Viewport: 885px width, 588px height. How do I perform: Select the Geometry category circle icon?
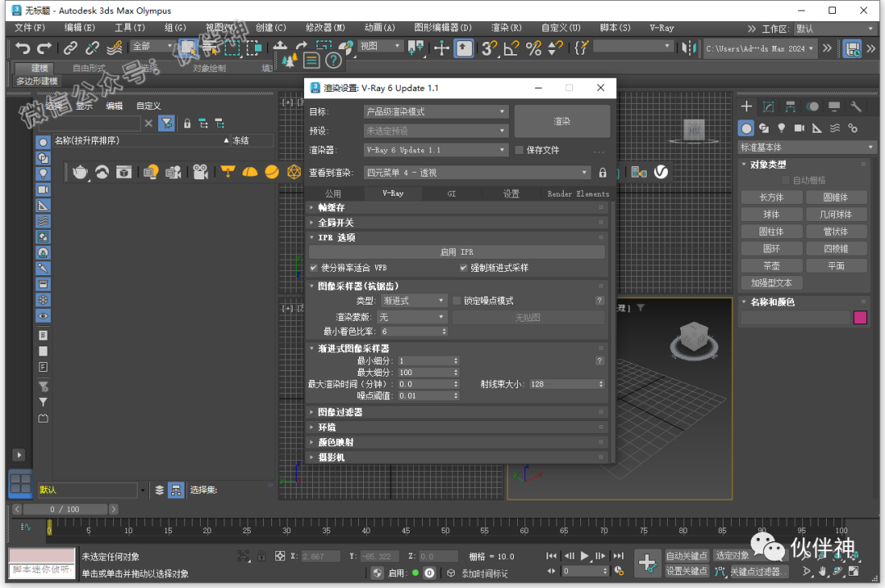(x=747, y=129)
